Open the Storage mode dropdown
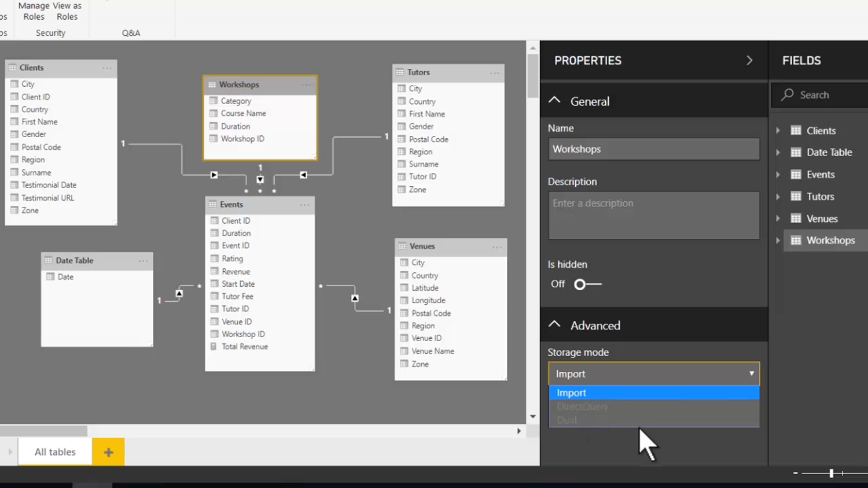This screenshot has height=488, width=868. [653, 374]
